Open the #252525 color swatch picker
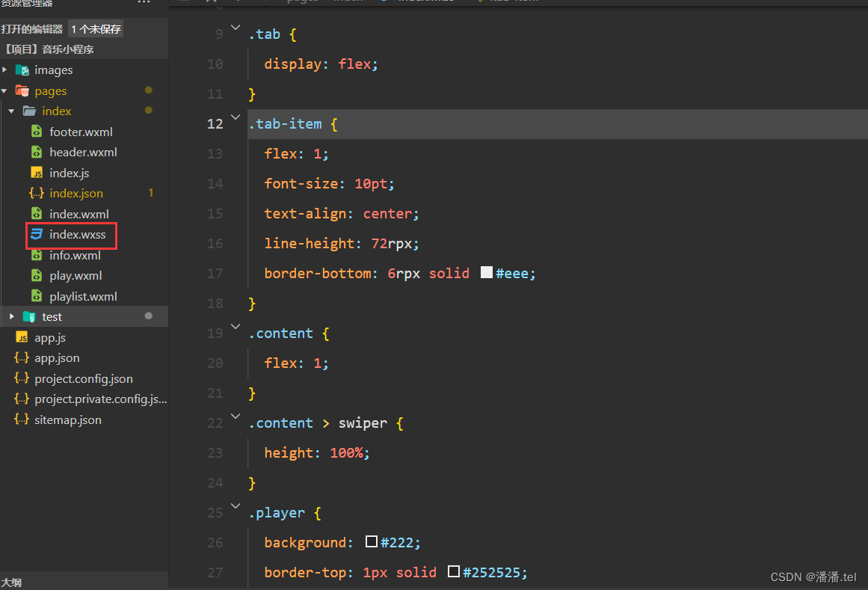The image size is (868, 590). tap(454, 571)
